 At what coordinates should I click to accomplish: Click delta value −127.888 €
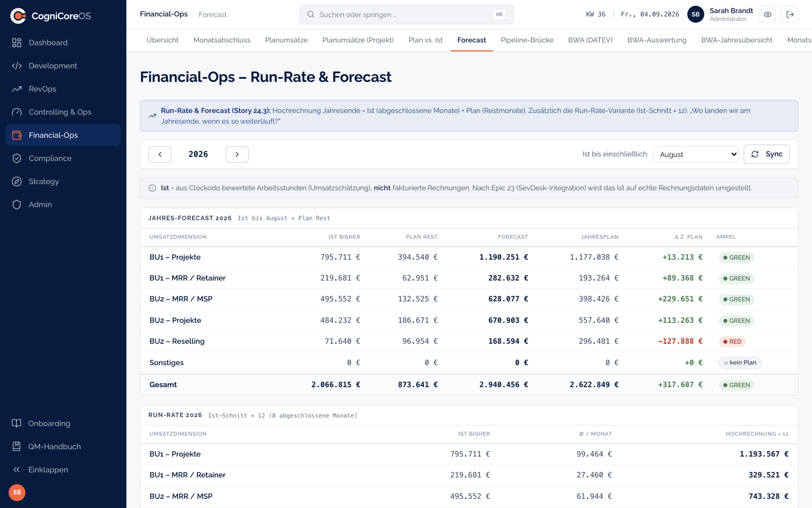tap(680, 341)
